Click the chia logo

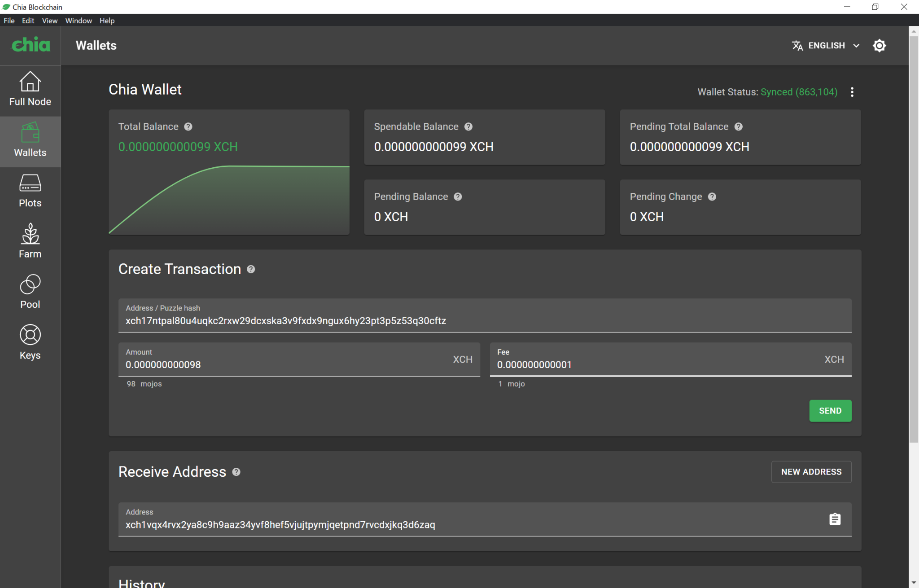[31, 44]
